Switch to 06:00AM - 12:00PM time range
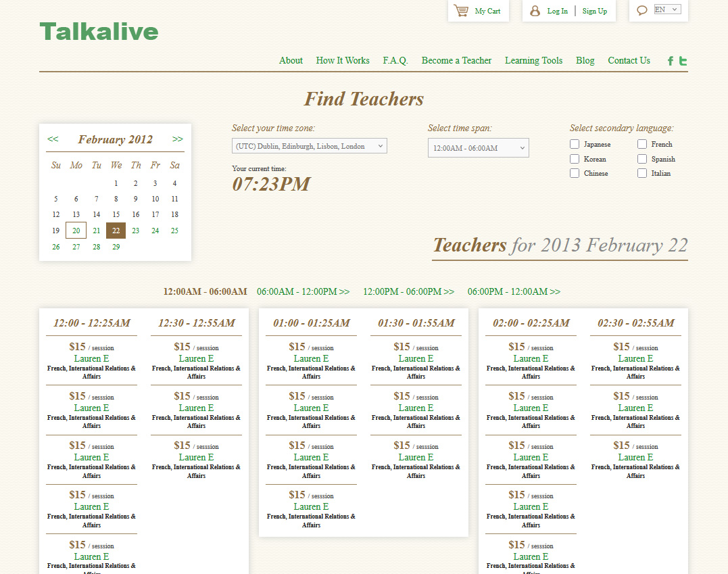Screen dimensions: 728x574 (303, 291)
